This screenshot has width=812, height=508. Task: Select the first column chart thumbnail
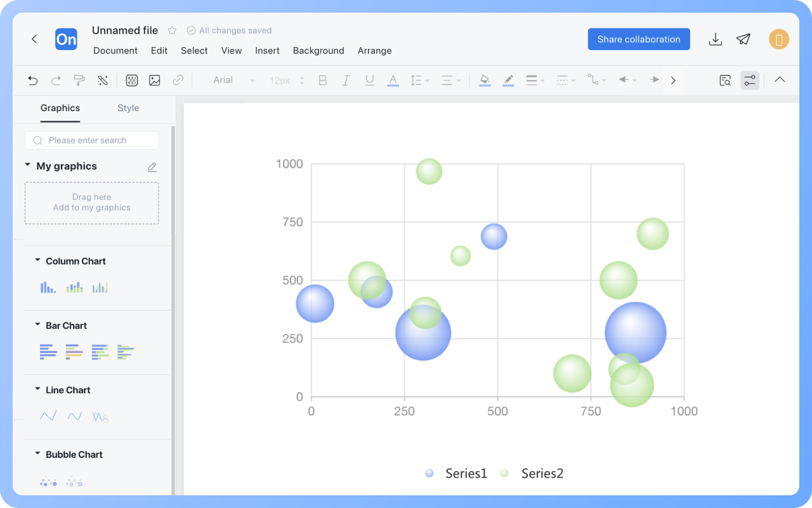pyautogui.click(x=48, y=288)
